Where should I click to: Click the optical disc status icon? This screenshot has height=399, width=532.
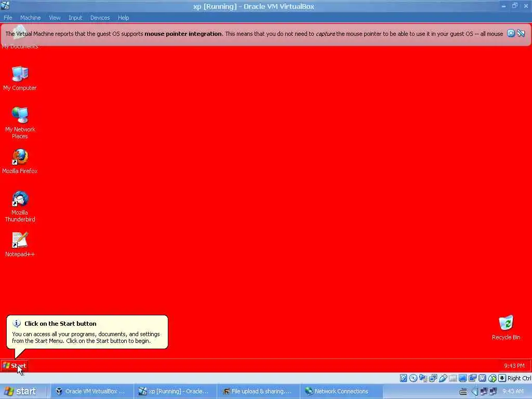click(413, 378)
